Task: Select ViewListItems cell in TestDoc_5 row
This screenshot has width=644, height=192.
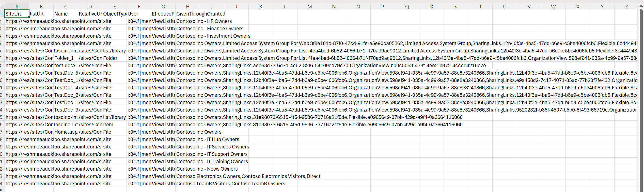Action: (x=163, y=73)
